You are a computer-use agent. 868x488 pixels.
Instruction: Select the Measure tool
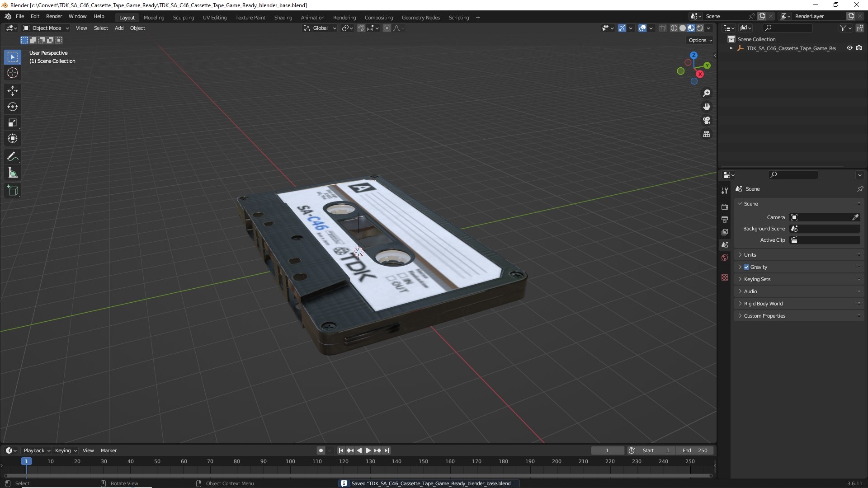tap(13, 173)
